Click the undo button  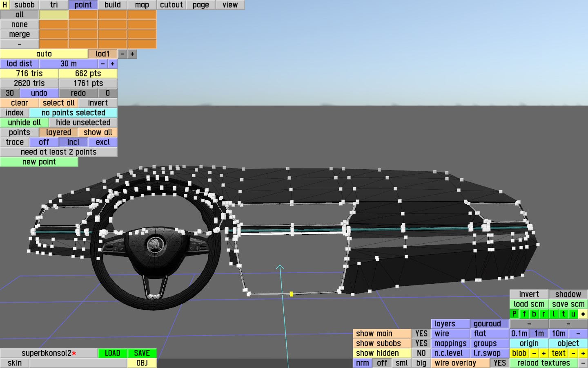(39, 93)
